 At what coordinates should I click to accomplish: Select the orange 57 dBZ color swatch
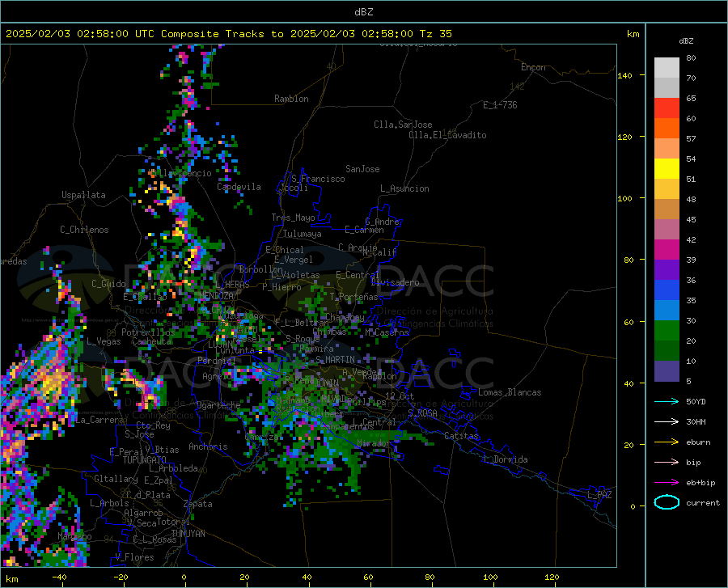667,129
